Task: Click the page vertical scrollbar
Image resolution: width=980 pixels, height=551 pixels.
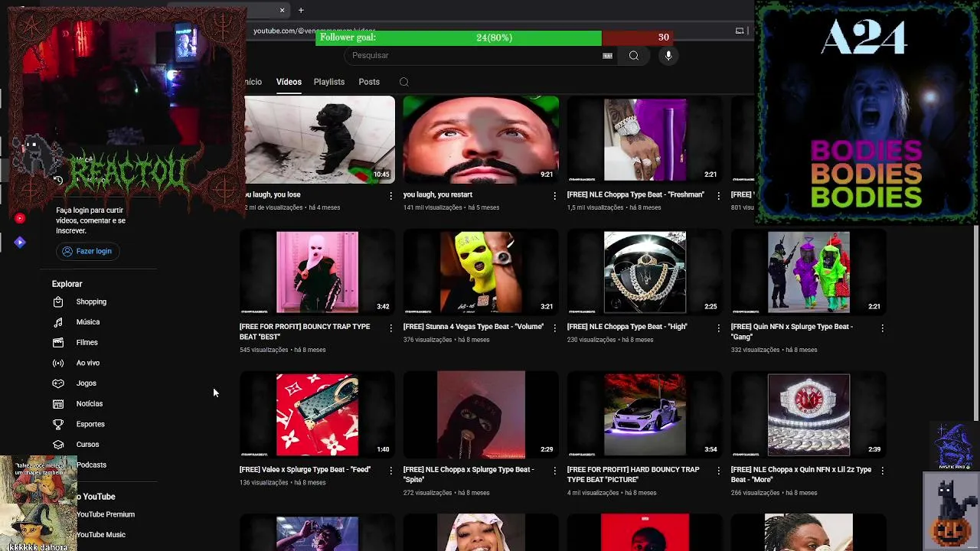Action: click(975, 321)
